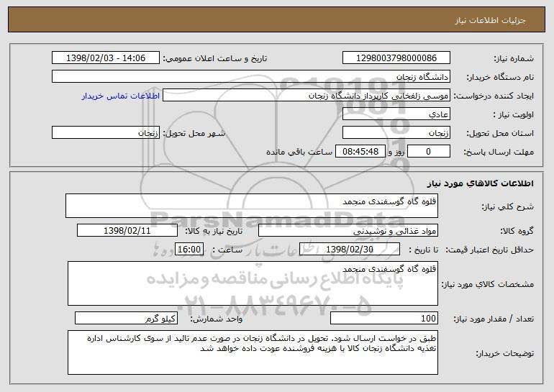
Task: Click the price validity date 1398/02/30
Action: [x=350, y=250]
